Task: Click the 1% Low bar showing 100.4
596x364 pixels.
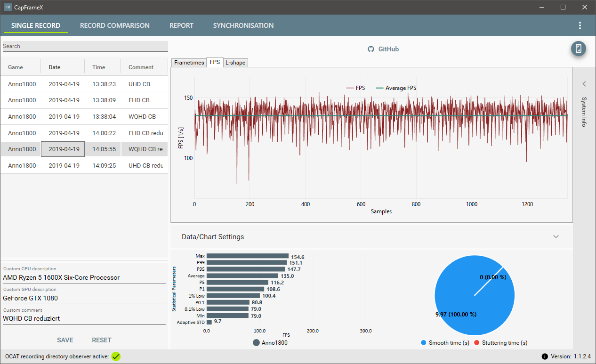Action: [233, 296]
